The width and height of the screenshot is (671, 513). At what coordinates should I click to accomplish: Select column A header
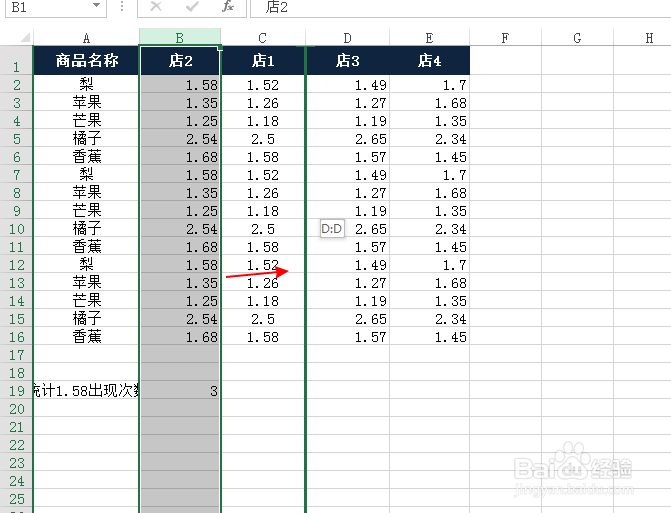pos(86,38)
